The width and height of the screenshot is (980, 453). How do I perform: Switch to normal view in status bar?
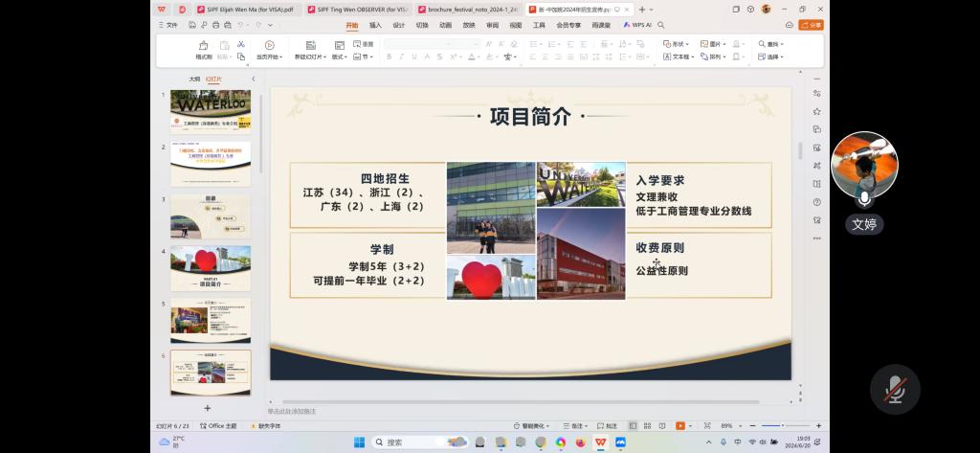coord(633,425)
